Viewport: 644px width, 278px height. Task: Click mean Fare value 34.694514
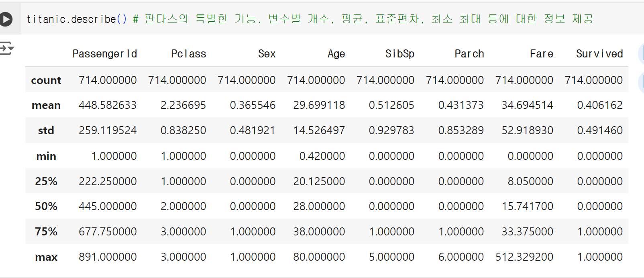[x=528, y=105]
